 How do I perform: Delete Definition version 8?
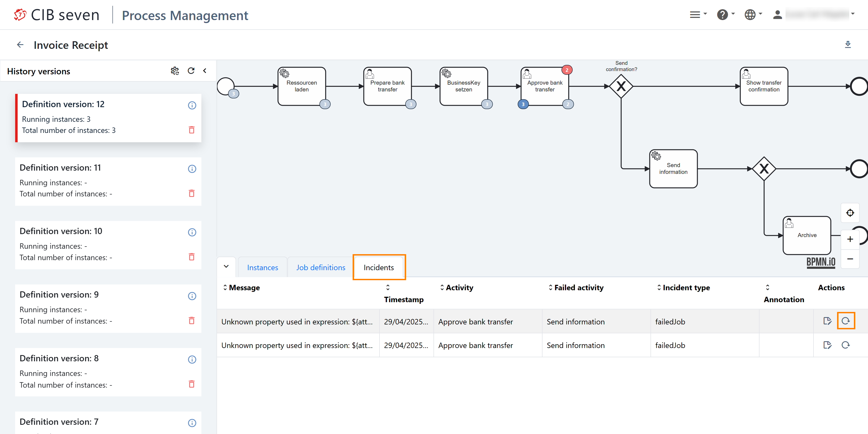click(x=192, y=384)
